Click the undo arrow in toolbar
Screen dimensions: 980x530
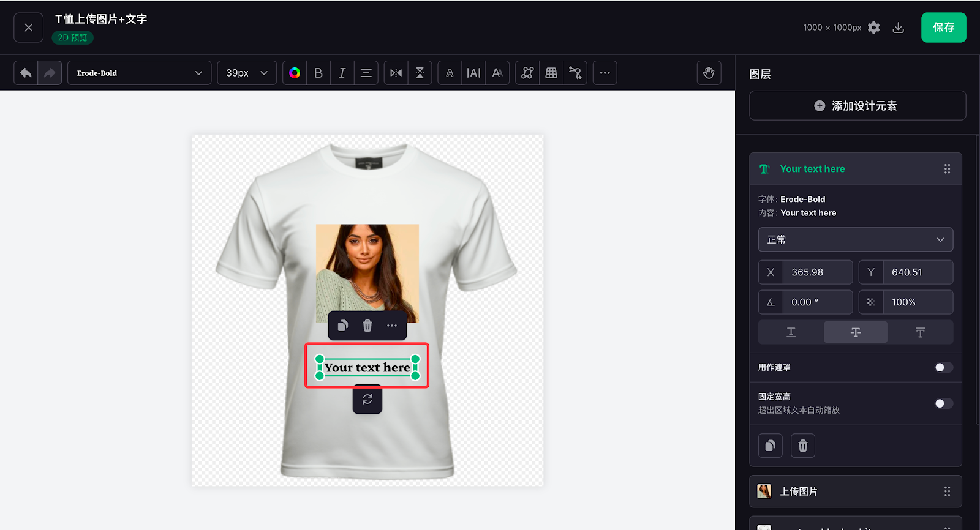[x=26, y=73]
